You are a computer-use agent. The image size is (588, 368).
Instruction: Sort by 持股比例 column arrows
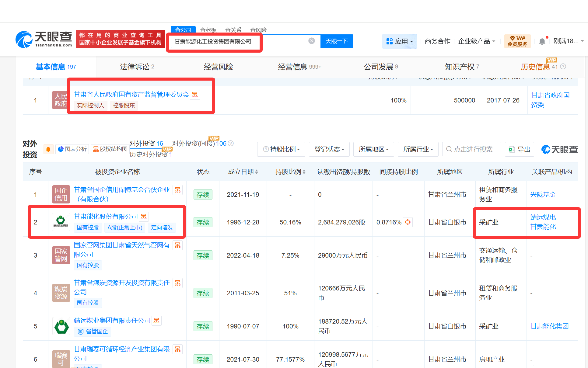pos(304,172)
